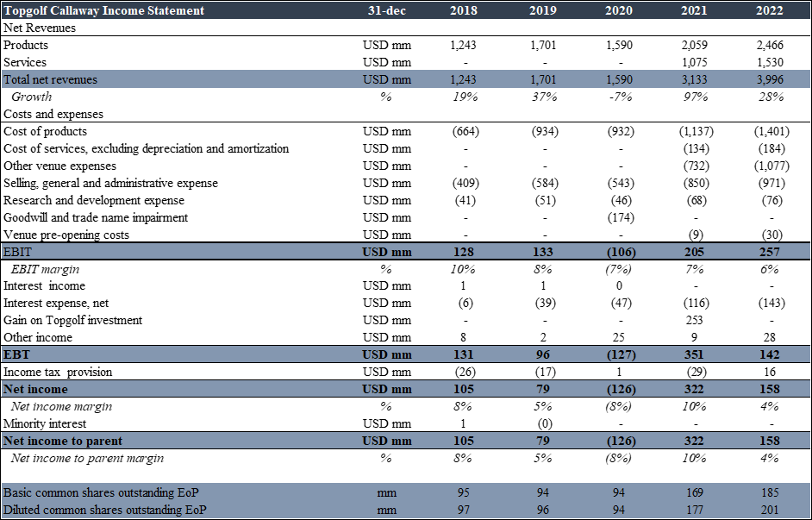The width and height of the screenshot is (812, 520).
Task: Click the 'Total net revenues' label
Action: pyautogui.click(x=50, y=79)
